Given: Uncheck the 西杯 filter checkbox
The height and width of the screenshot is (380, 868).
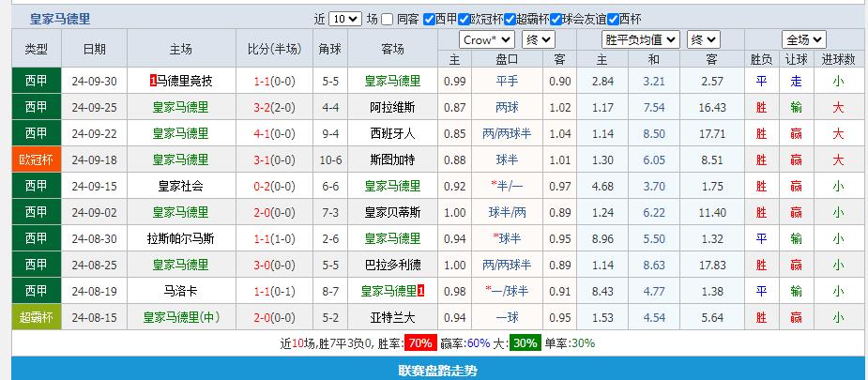Looking at the screenshot, I should pos(613,19).
